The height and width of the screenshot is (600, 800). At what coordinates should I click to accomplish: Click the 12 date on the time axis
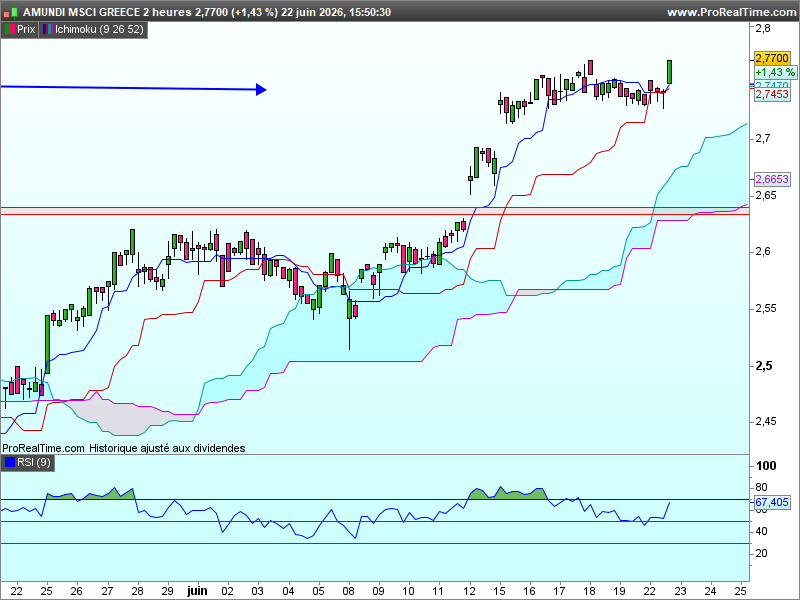pyautogui.click(x=469, y=591)
